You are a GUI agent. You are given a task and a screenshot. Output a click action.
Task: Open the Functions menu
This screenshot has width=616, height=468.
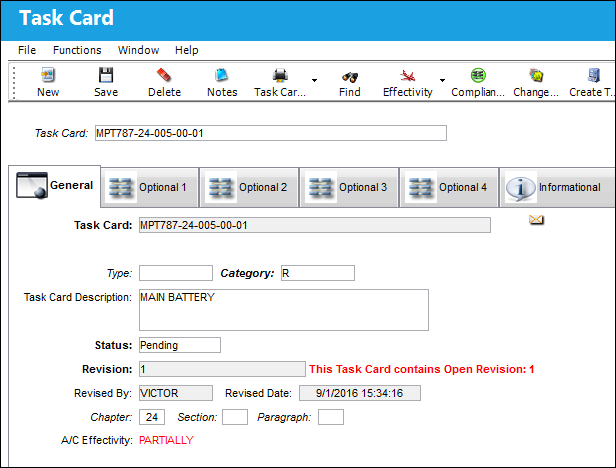(77, 50)
